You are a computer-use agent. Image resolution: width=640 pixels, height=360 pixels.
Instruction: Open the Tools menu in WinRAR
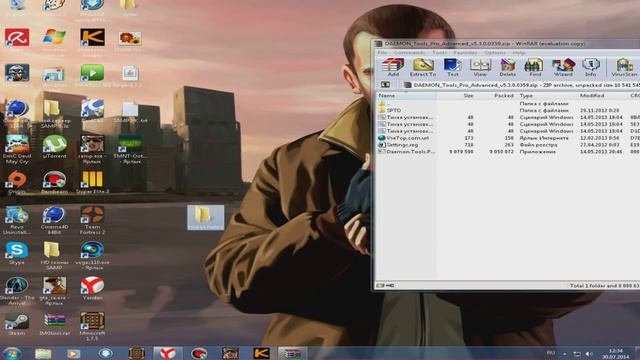439,53
